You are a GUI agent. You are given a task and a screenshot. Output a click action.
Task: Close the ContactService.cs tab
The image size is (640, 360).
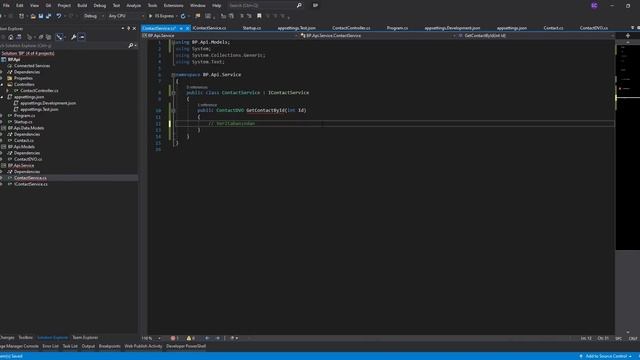(187, 28)
